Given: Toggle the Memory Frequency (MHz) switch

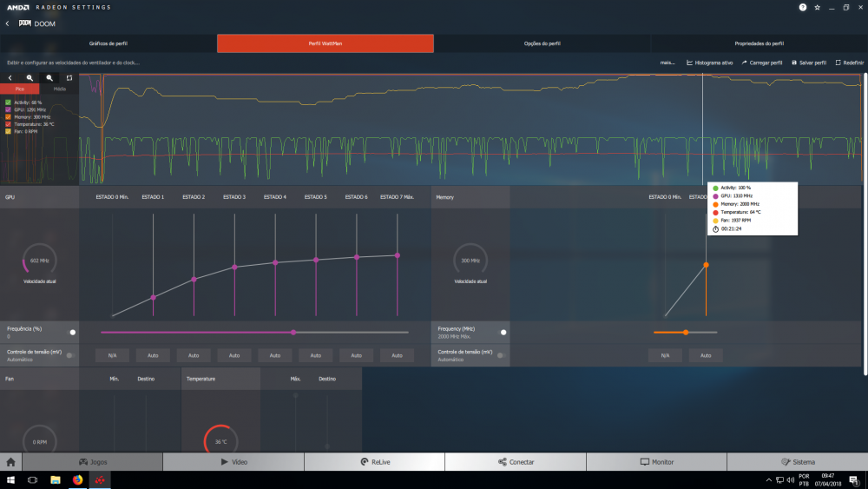Looking at the screenshot, I should (503, 332).
